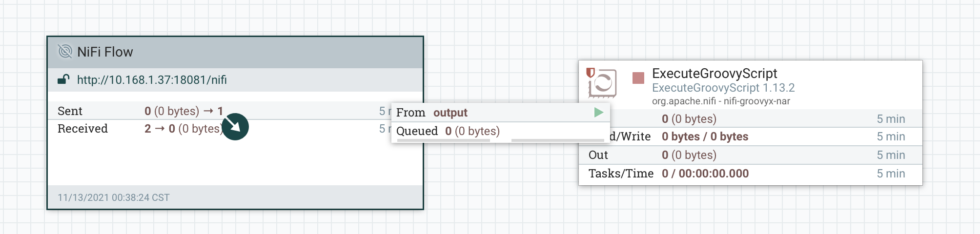Click the transmission disabled icon beside NiFi Flow
Viewport: 980px width, 234px height.
(x=65, y=51)
